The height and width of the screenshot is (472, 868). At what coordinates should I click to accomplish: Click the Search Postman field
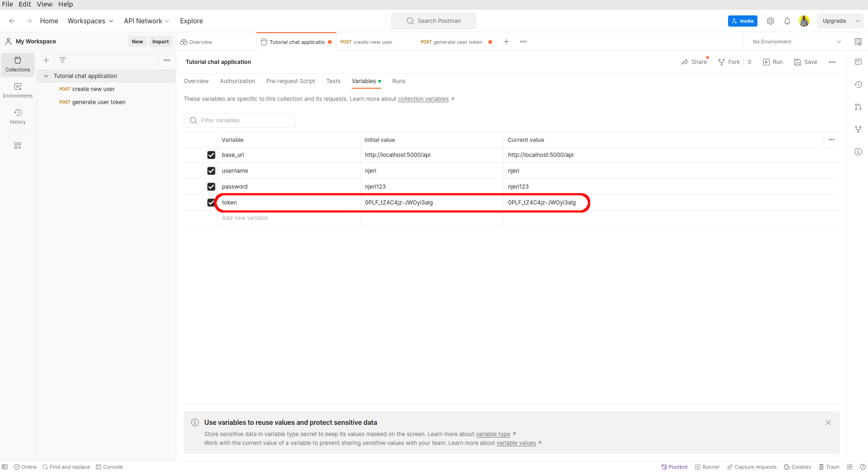[x=434, y=21]
